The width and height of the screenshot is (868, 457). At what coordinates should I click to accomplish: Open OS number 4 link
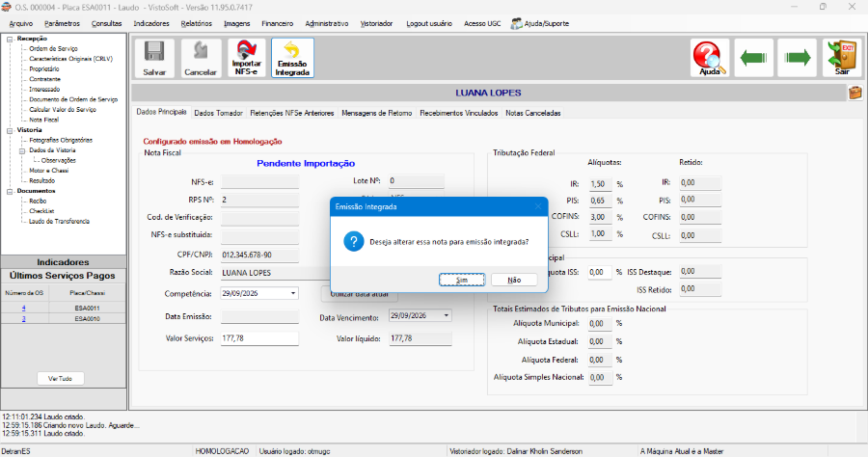pyautogui.click(x=24, y=309)
